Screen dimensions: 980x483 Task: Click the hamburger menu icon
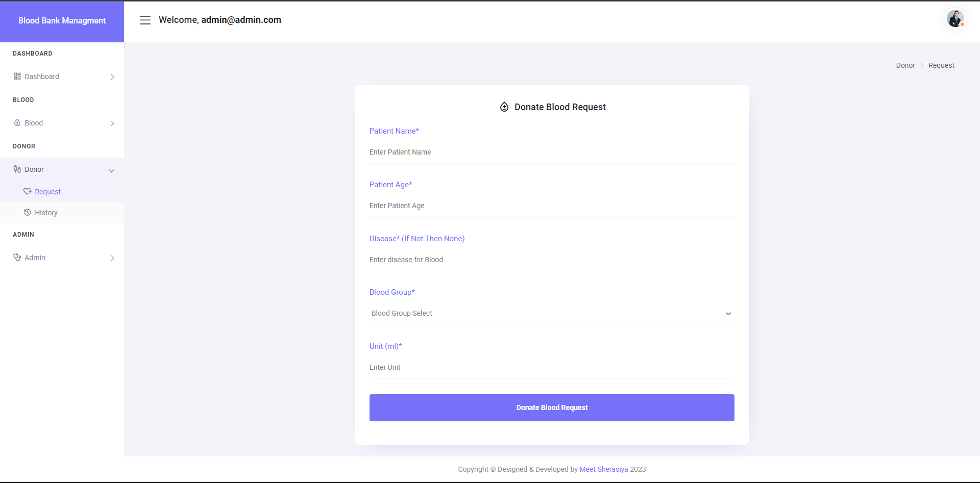145,20
